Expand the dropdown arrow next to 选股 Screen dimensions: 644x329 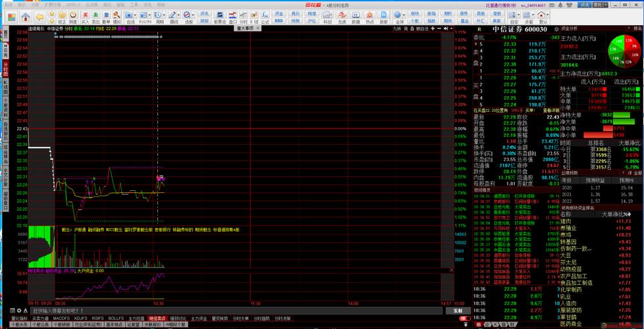pyautogui.click(x=193, y=14)
